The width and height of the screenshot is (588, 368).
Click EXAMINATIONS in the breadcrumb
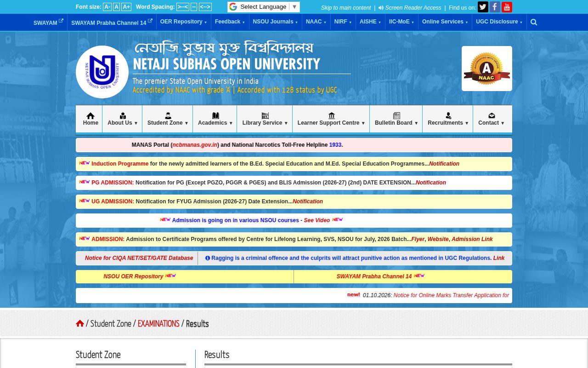[x=158, y=323]
